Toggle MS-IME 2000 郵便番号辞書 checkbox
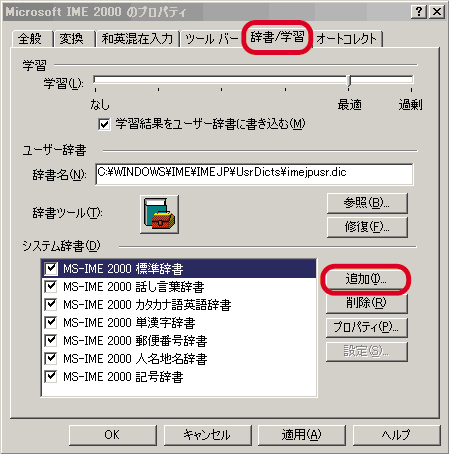The image size is (449, 454). [51, 340]
